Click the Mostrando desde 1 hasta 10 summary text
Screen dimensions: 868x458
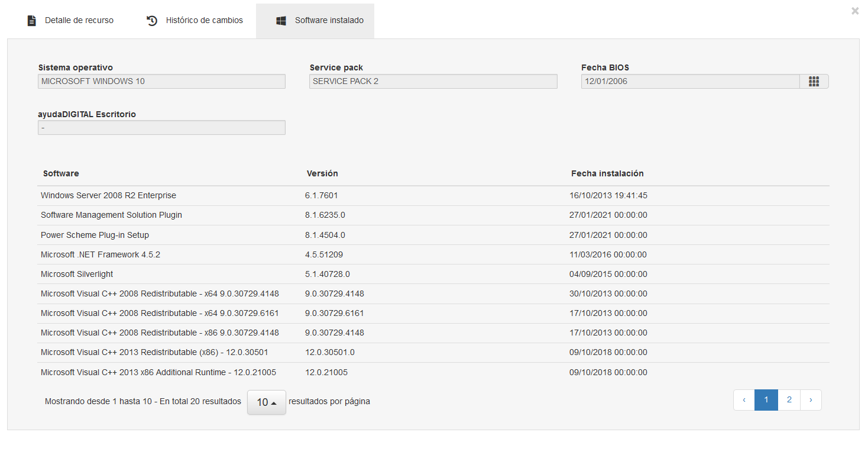pos(143,401)
